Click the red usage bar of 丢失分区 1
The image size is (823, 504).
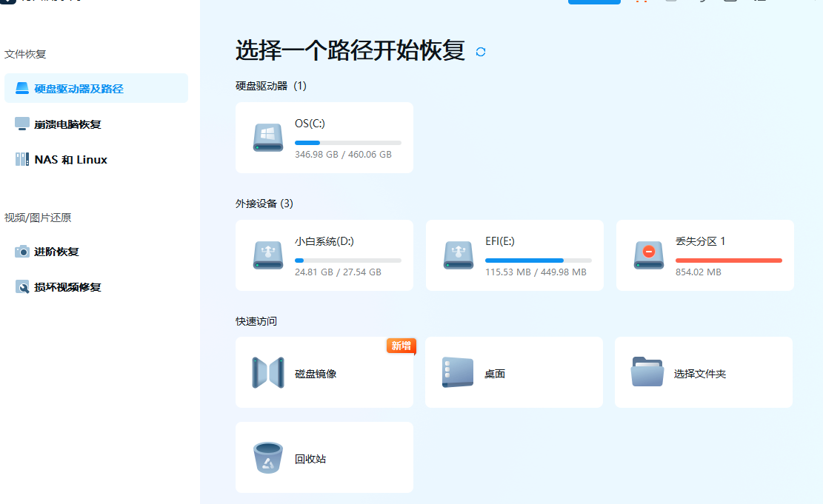728,261
